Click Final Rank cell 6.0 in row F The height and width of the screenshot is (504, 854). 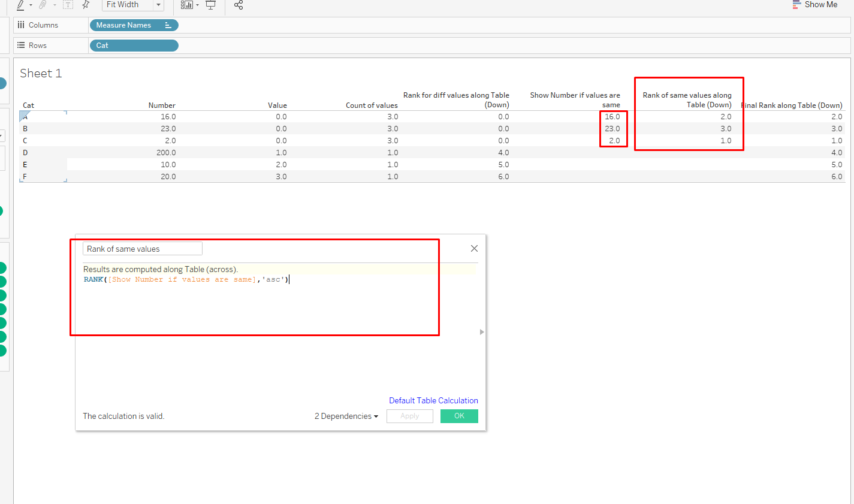[x=837, y=177]
